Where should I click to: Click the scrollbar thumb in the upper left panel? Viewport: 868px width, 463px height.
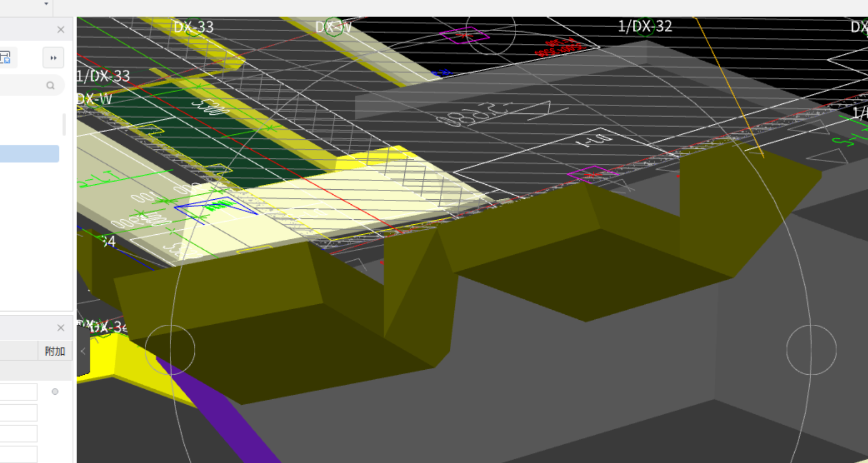point(64,125)
